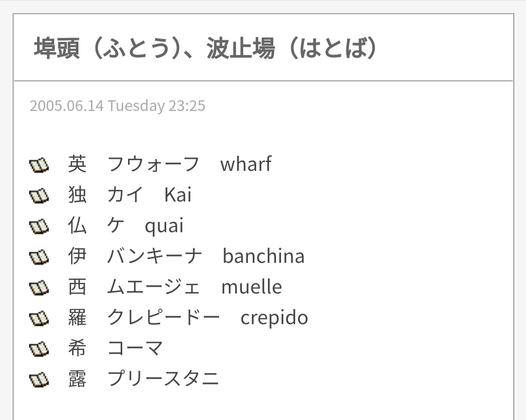Click the English word wharf
The width and height of the screenshot is (526, 420).
tap(245, 164)
